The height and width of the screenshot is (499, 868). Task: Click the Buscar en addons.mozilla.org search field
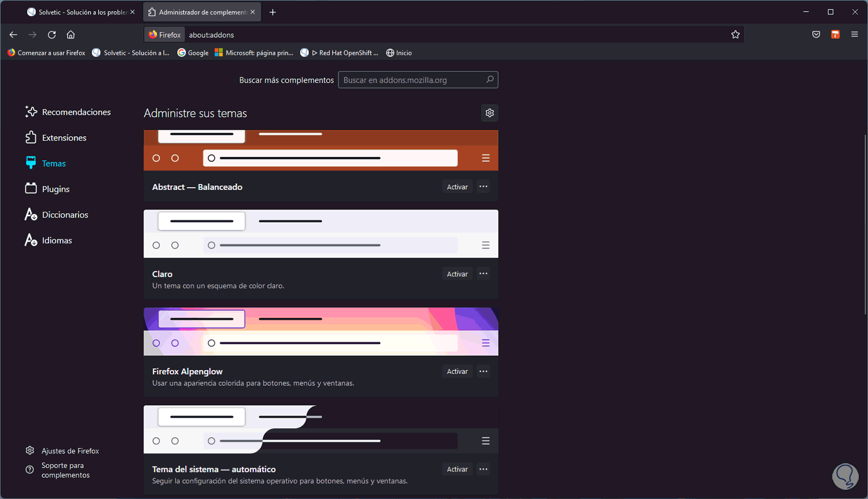click(x=418, y=80)
